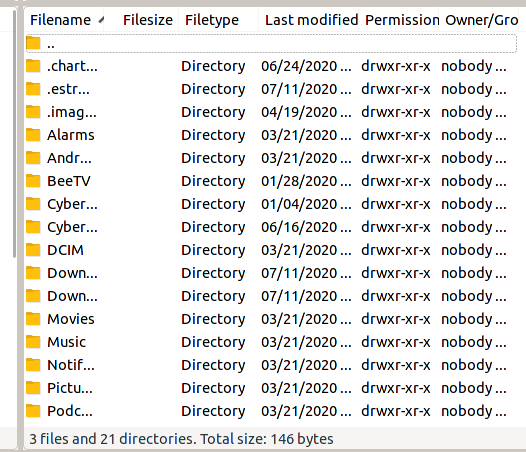
Task: Toggle the Filename sort direction arrow
Action: click(101, 20)
